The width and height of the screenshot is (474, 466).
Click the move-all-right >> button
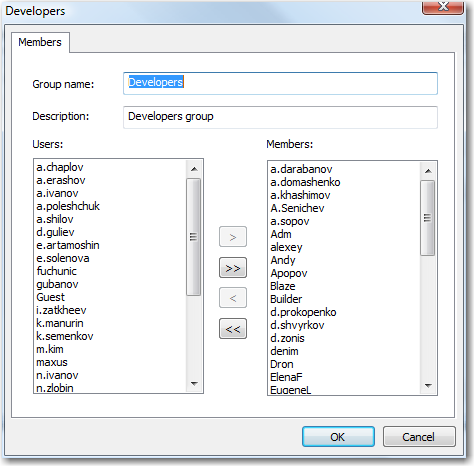(233, 268)
